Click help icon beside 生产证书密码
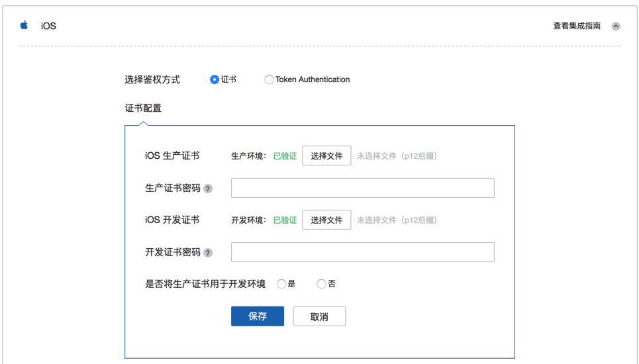Screen dimensions: 639x364 click(x=208, y=189)
